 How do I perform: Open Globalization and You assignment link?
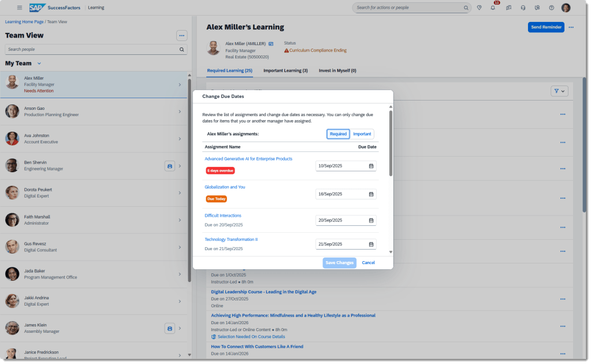[225, 187]
